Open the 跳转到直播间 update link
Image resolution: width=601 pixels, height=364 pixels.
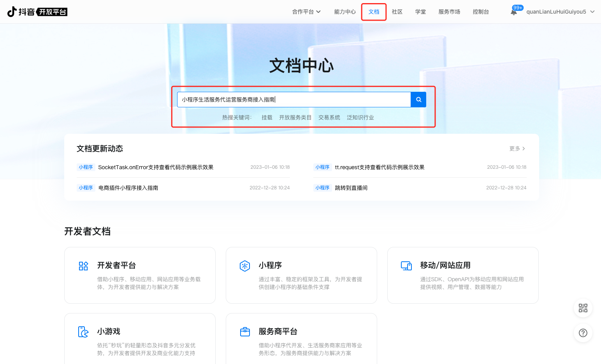351,188
